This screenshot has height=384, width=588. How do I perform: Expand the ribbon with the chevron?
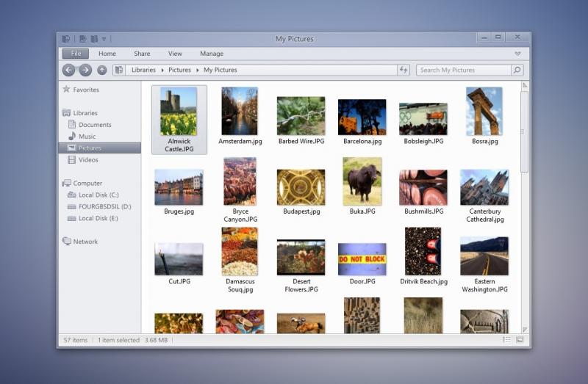tap(518, 54)
